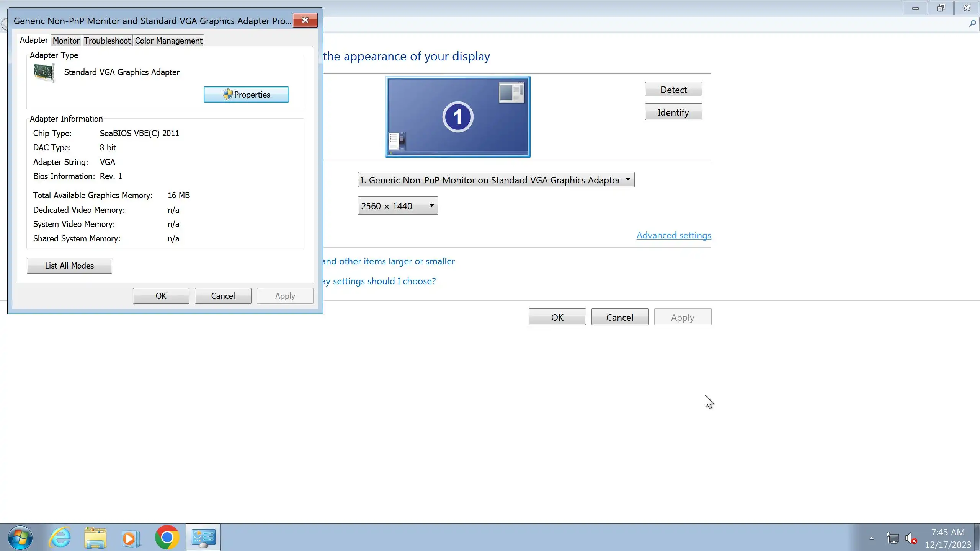The image size is (980, 551).
Task: Open the Color Management tab
Action: click(x=168, y=41)
